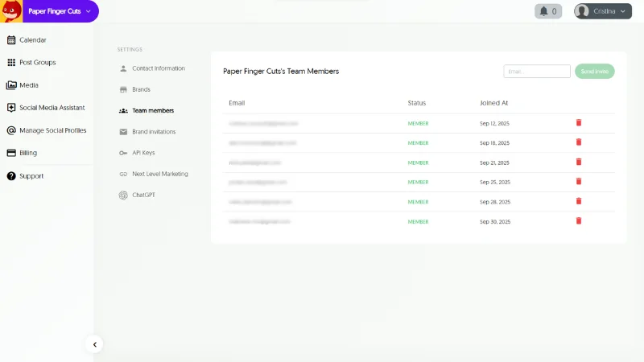
Task: Click the Send invite button
Action: click(x=594, y=72)
